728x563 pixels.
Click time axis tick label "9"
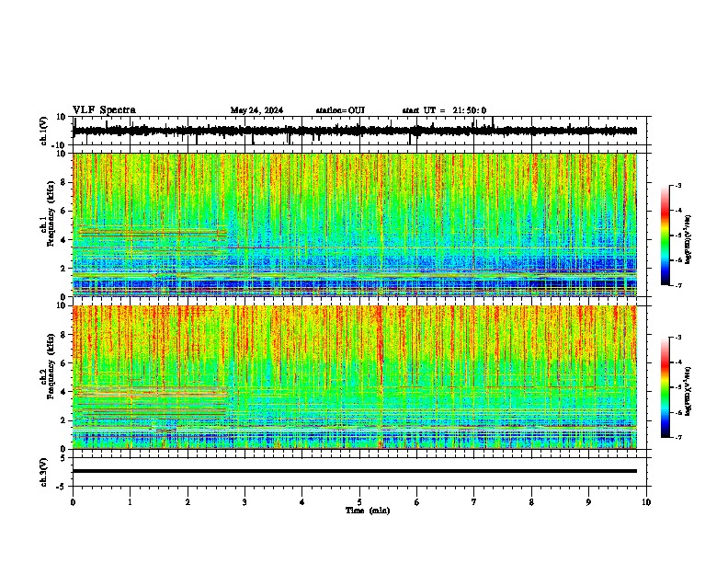[588, 502]
